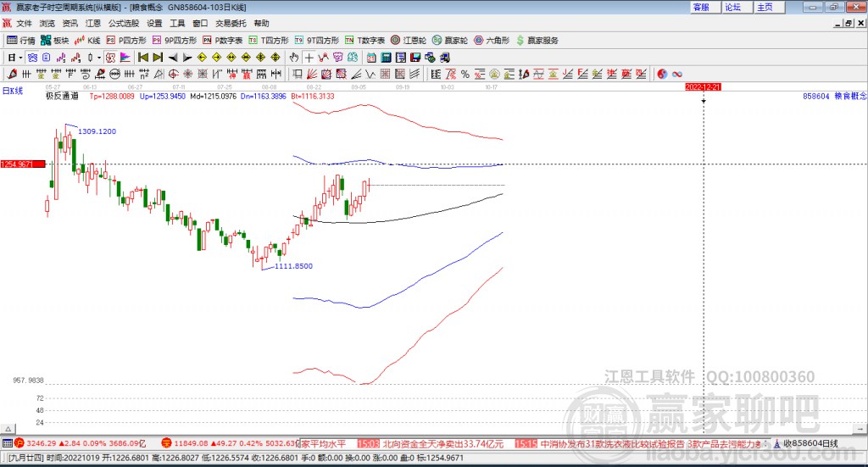The height and width of the screenshot is (467, 868).
Task: Open the 帮助 menu
Action: tap(261, 23)
